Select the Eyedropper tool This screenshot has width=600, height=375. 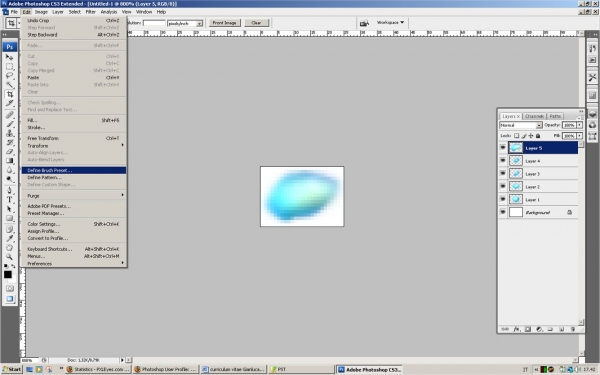click(10, 238)
